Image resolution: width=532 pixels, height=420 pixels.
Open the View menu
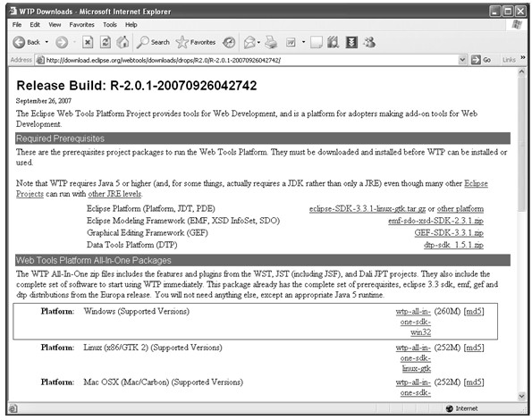click(55, 25)
